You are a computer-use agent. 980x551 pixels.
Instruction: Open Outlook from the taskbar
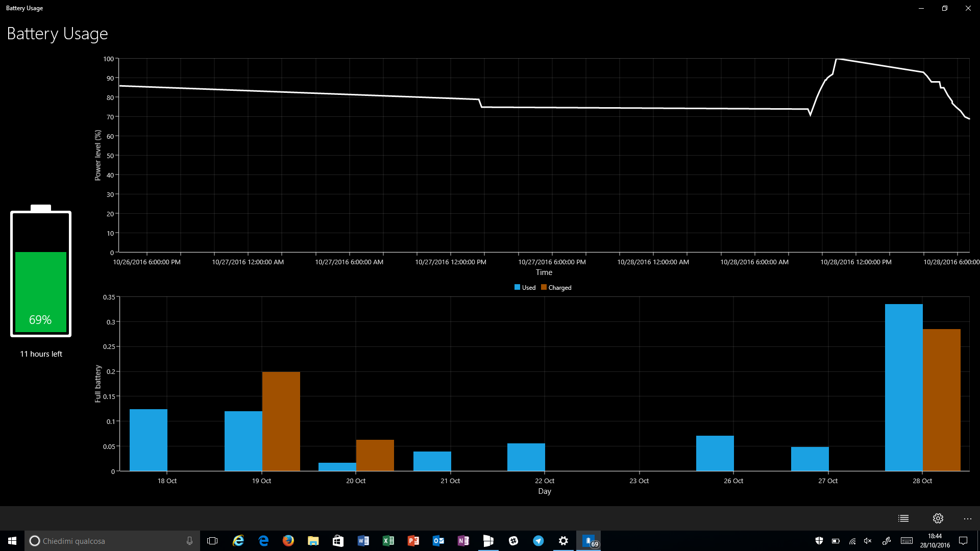tap(438, 541)
